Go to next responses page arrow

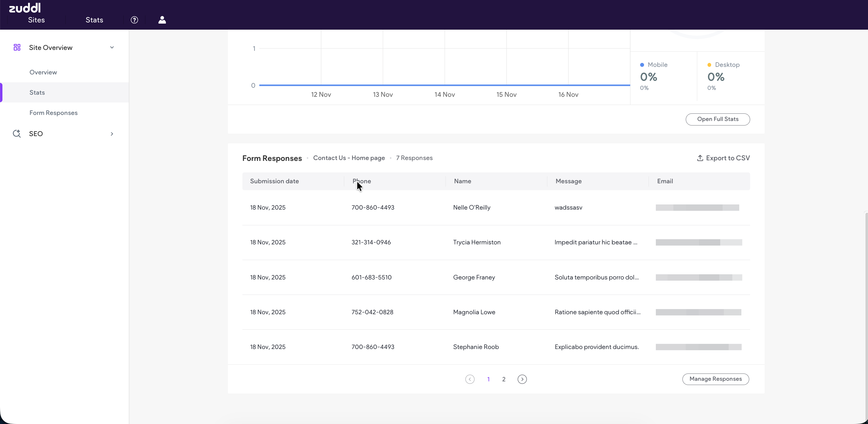[x=522, y=379]
